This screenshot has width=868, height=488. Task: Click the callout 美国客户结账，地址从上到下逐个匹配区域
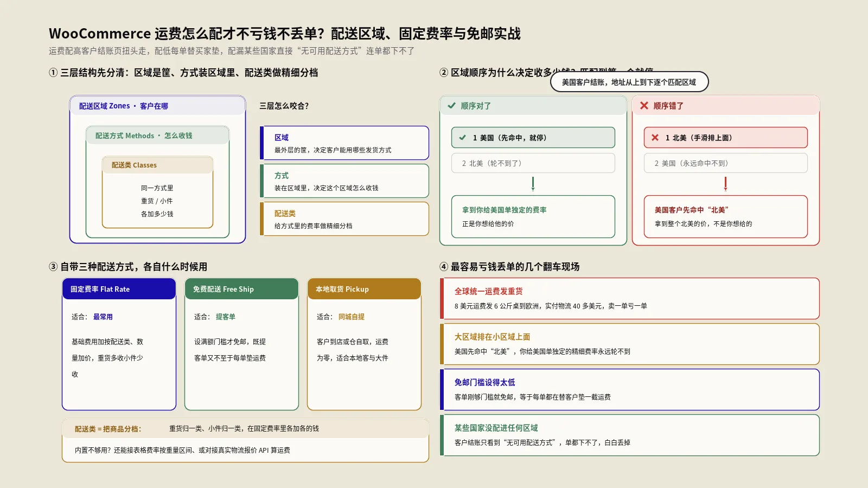pyautogui.click(x=629, y=82)
